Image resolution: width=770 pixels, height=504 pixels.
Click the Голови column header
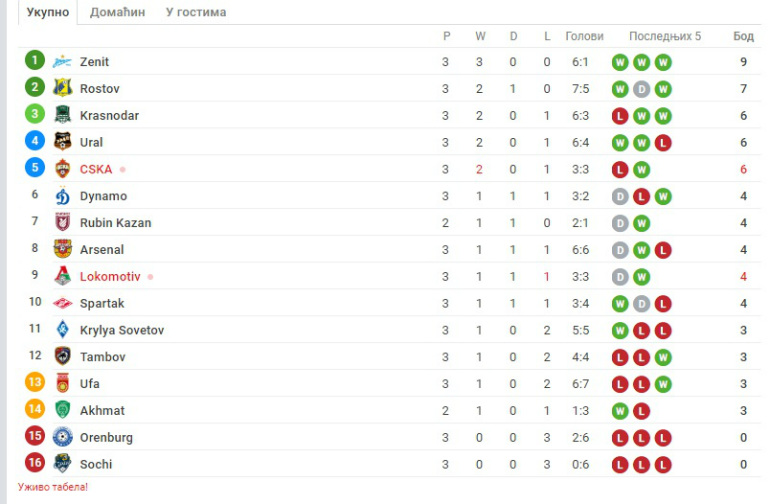(584, 36)
